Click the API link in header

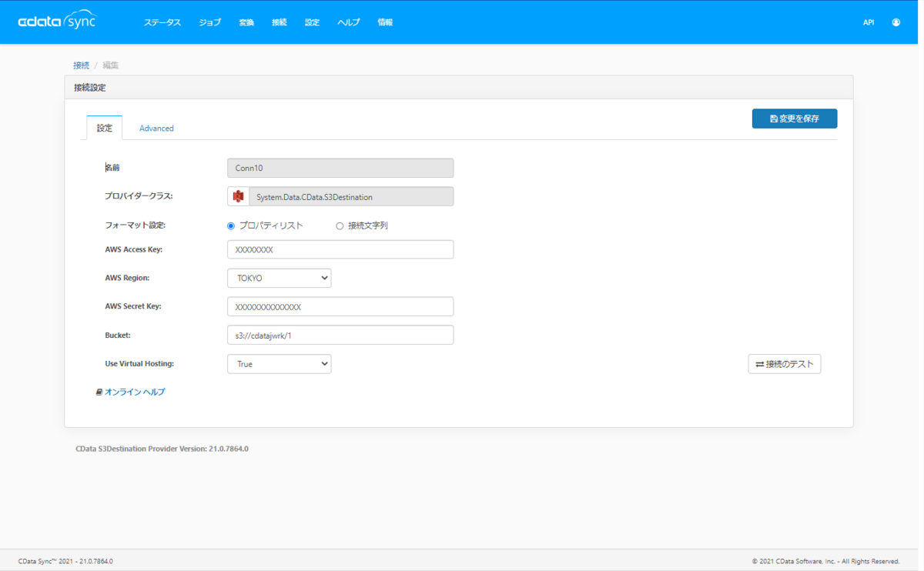click(869, 22)
